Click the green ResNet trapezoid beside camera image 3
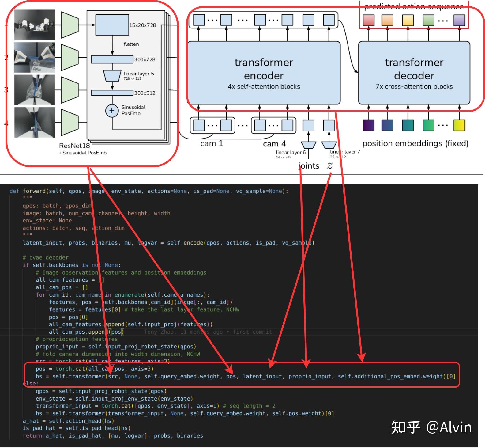The width and height of the screenshot is (485, 448). 70,90
